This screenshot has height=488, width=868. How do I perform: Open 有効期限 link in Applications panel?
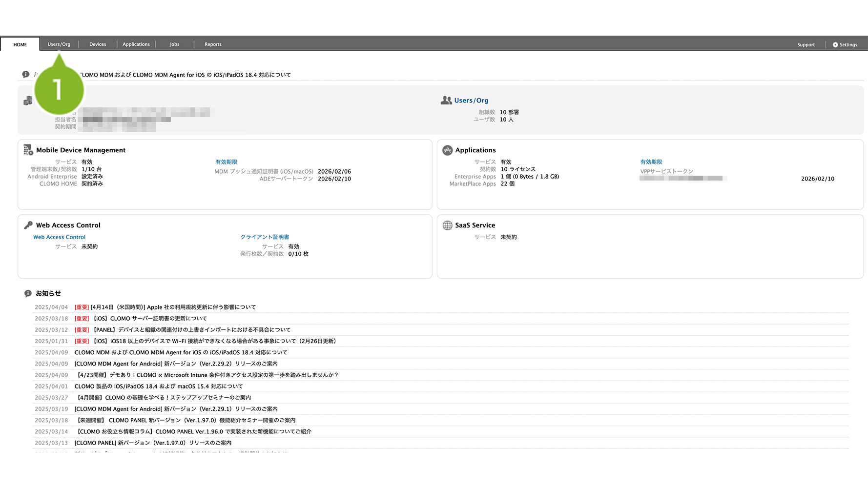pyautogui.click(x=651, y=162)
